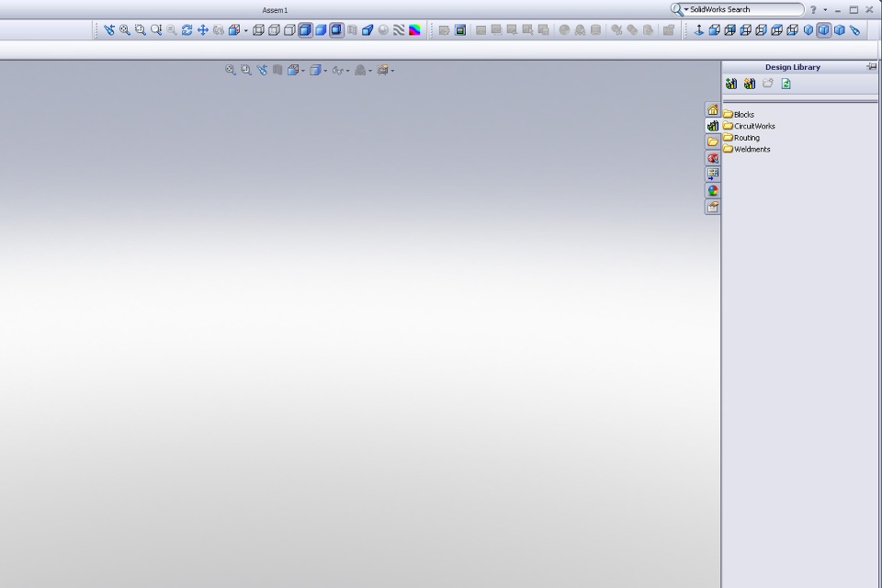
Task: Click Refresh in Design Library toolbar
Action: pyautogui.click(x=786, y=84)
